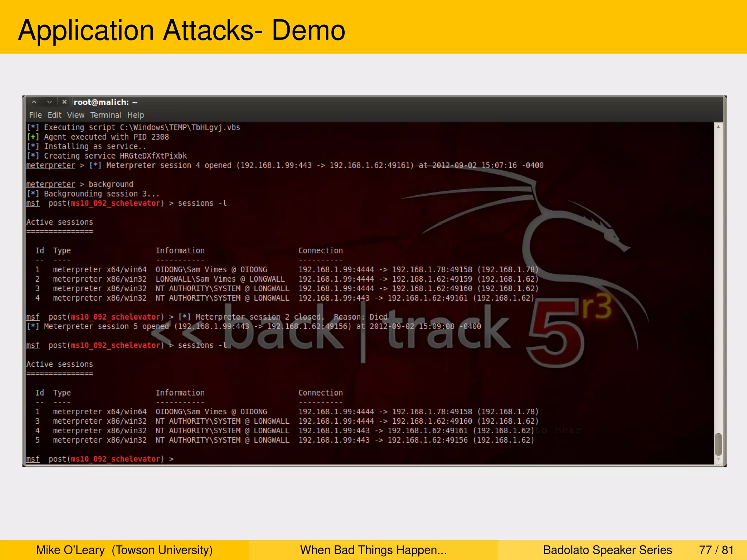Click the slide number '77 / 81'
This screenshot has width=747, height=560.
[716, 550]
